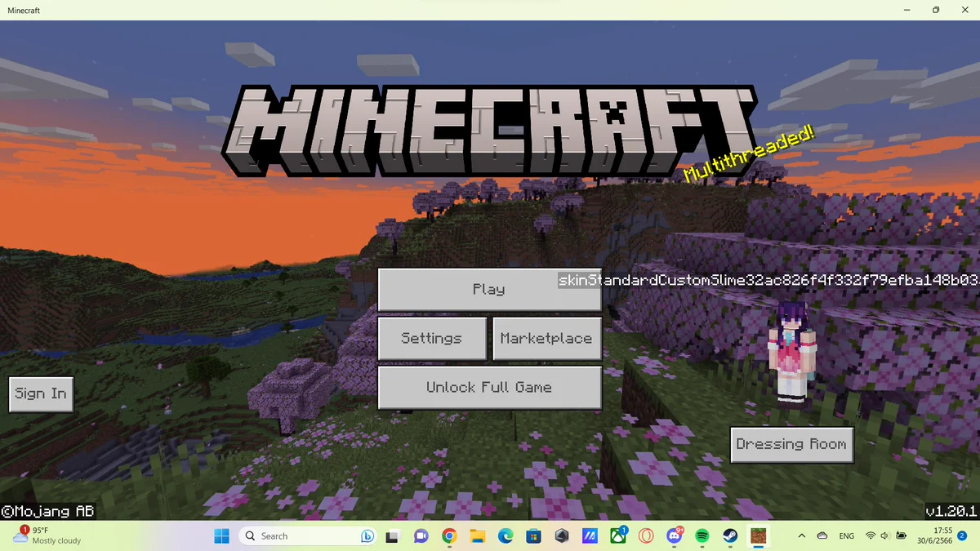This screenshot has height=551, width=980.
Task: Open File Explorer from the taskbar
Action: click(477, 535)
